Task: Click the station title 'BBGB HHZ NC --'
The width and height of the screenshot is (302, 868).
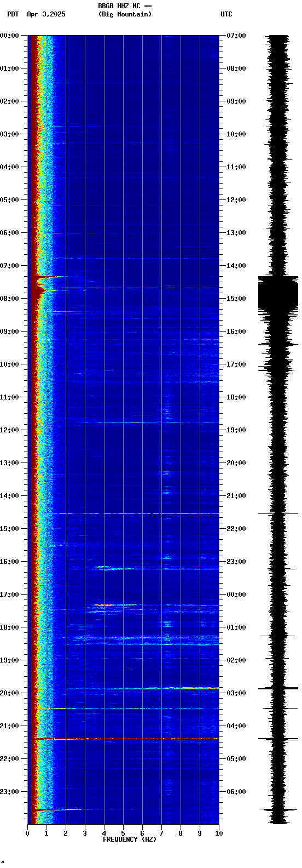Action: [x=125, y=6]
